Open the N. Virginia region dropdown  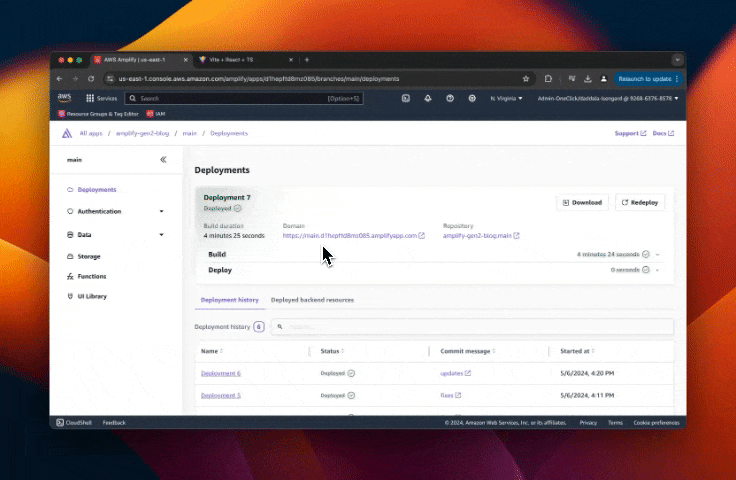pos(506,98)
